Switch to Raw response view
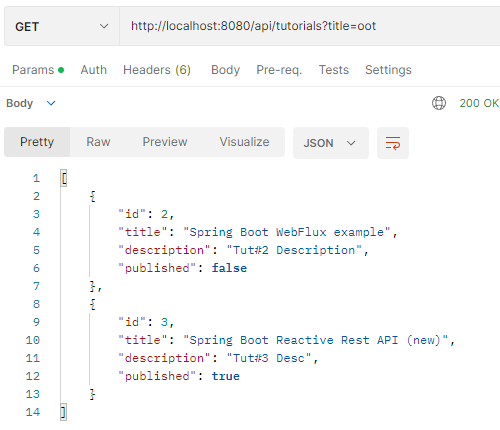This screenshot has width=500, height=430. pyautogui.click(x=98, y=142)
